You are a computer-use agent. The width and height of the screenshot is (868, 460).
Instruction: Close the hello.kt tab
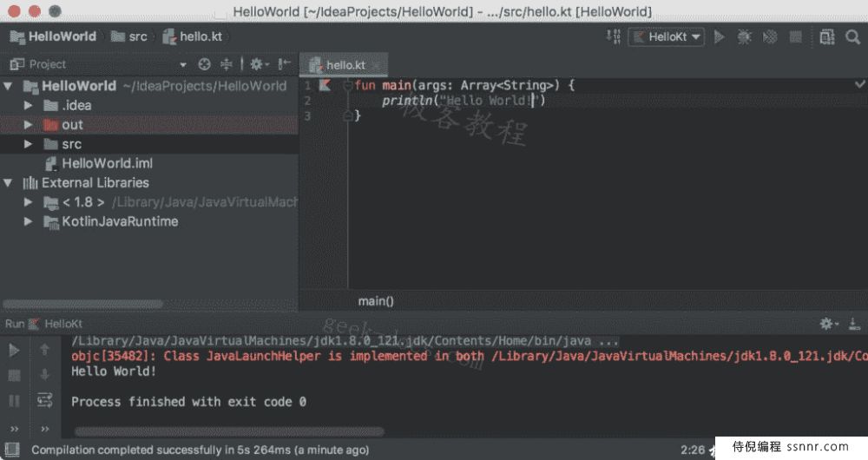377,65
